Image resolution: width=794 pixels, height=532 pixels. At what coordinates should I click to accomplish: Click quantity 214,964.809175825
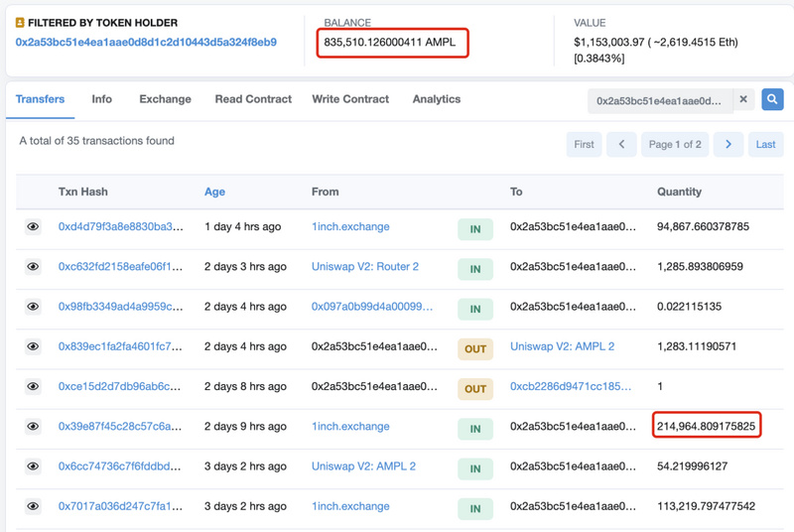(706, 427)
